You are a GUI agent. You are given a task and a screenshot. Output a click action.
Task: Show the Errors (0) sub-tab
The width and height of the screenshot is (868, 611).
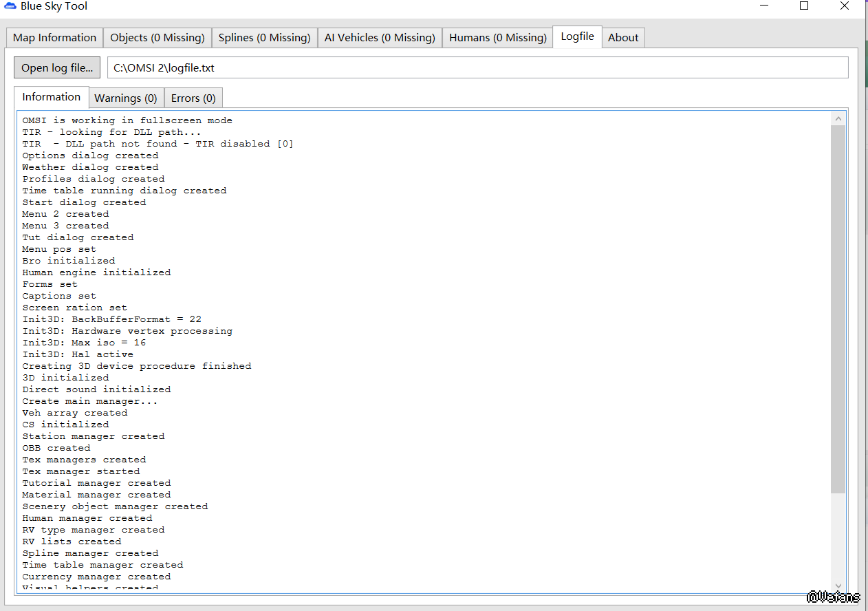193,98
